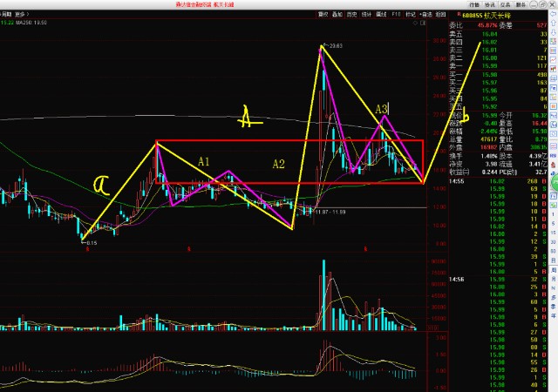The width and height of the screenshot is (558, 392).
Task: Switch to 1-minute period in sidebar
Action: [x=554, y=213]
